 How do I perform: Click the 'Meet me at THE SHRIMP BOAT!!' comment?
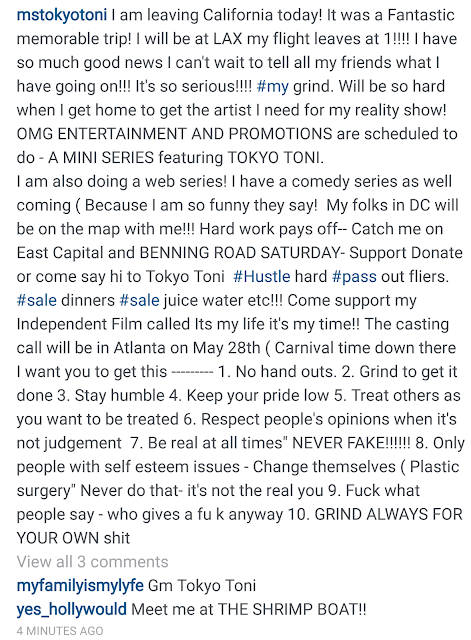[249, 609]
